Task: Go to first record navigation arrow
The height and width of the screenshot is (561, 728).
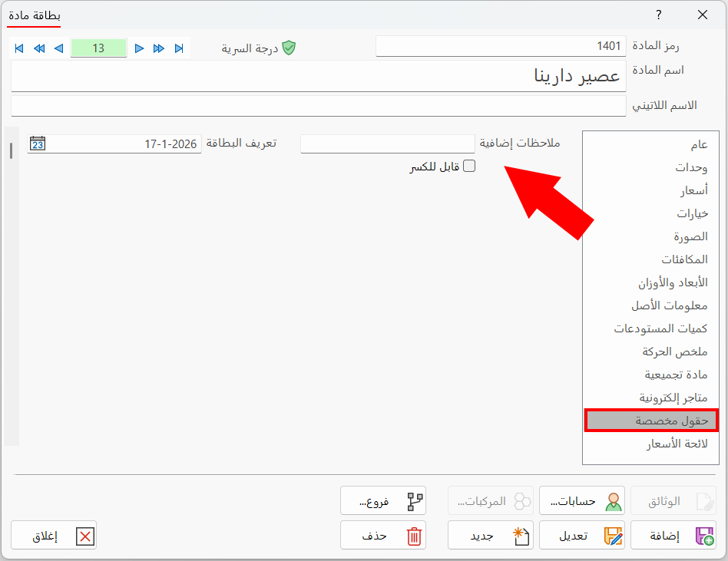Action: [19, 48]
